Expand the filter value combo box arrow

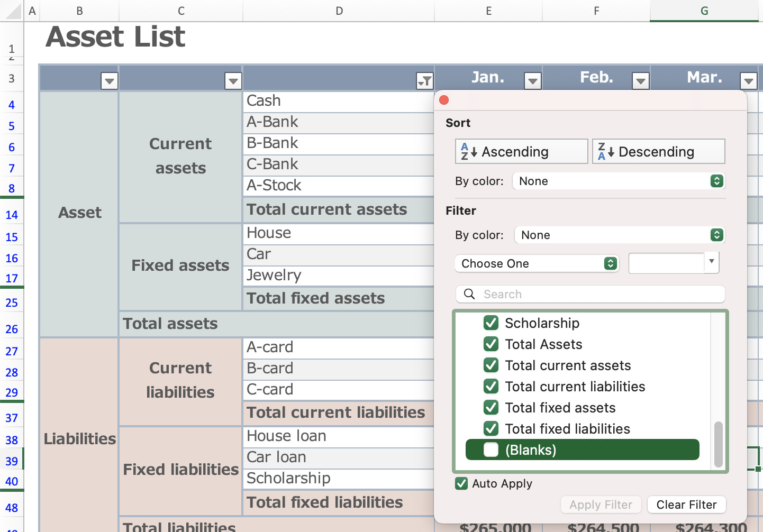[x=712, y=262]
